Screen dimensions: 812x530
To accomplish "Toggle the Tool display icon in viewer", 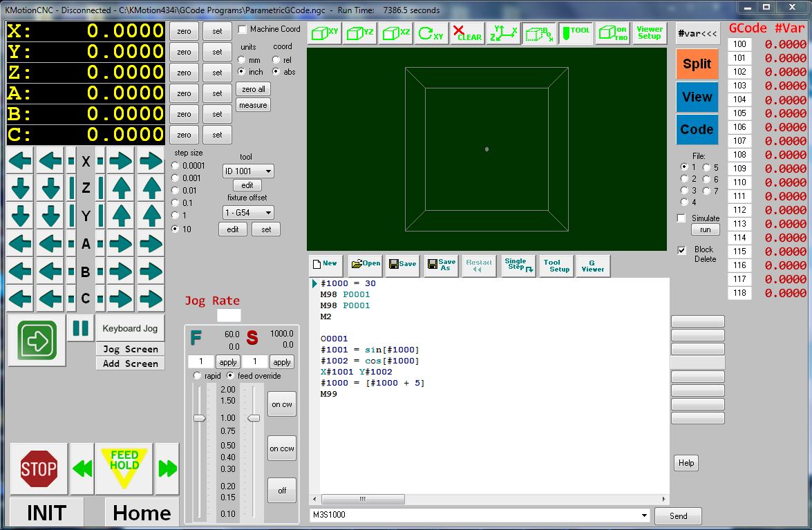I will (x=576, y=33).
